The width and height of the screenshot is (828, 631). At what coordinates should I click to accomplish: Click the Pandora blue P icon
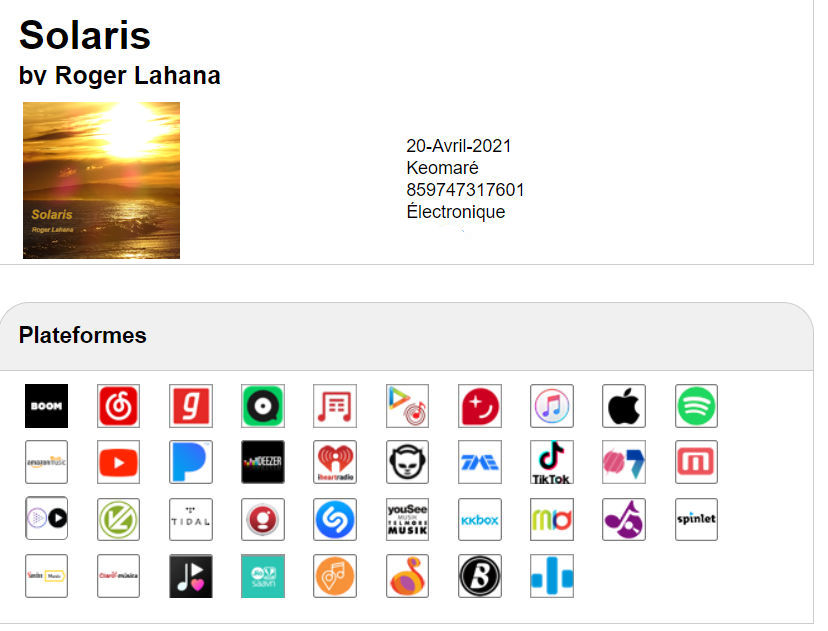(191, 462)
